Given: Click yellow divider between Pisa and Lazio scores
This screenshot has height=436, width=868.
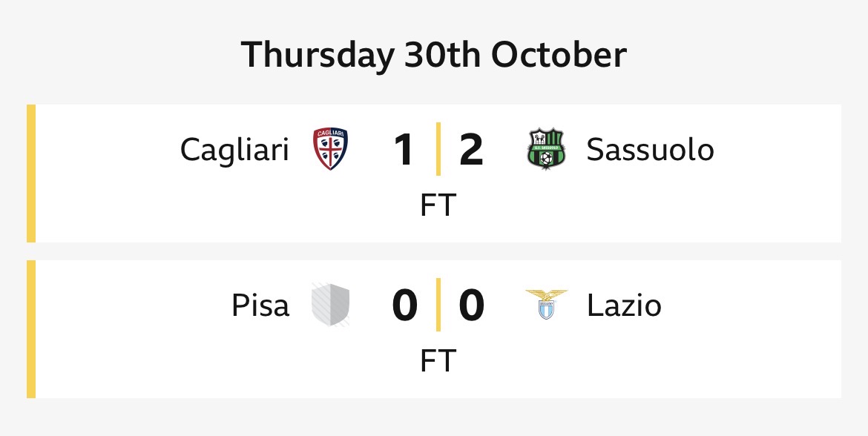Looking at the screenshot, I should pos(438,305).
